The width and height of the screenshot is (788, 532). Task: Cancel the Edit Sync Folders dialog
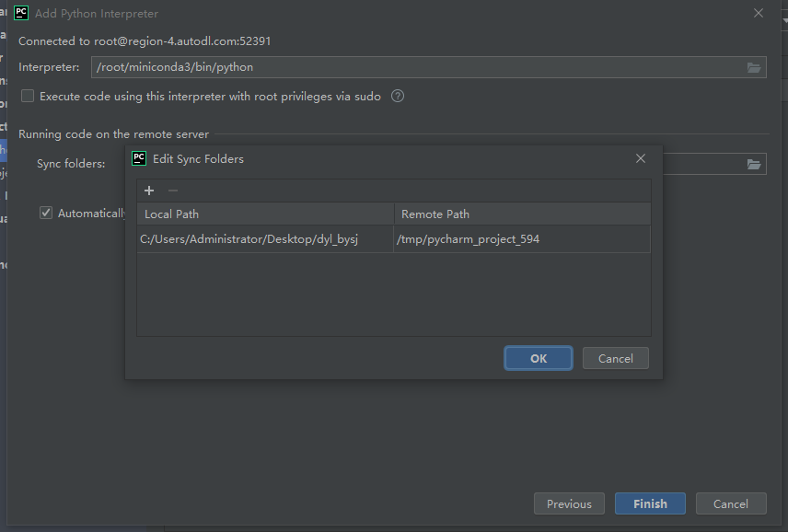[615, 358]
